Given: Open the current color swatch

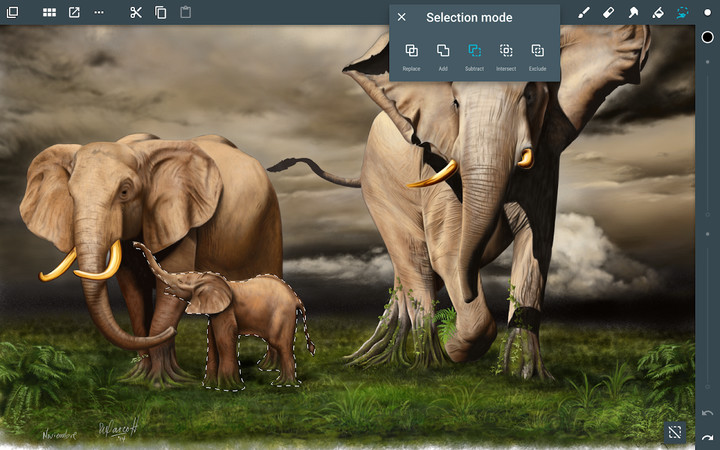Looking at the screenshot, I should 707,37.
